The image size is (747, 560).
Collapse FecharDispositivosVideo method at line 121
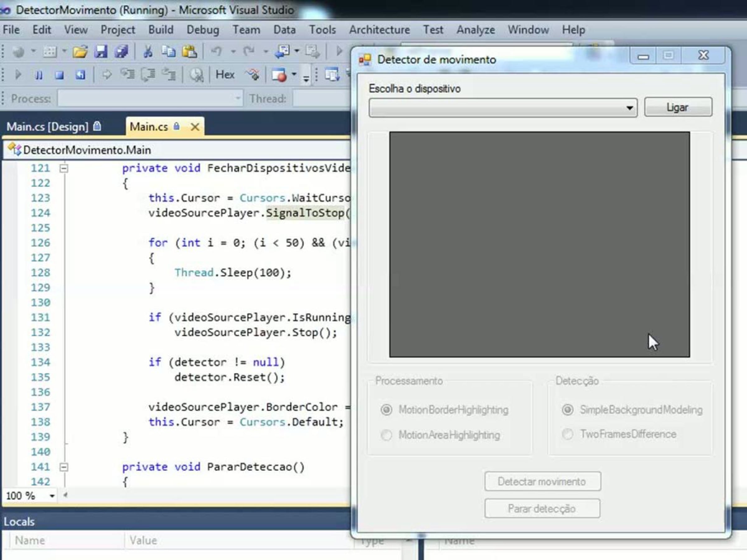pyautogui.click(x=64, y=168)
